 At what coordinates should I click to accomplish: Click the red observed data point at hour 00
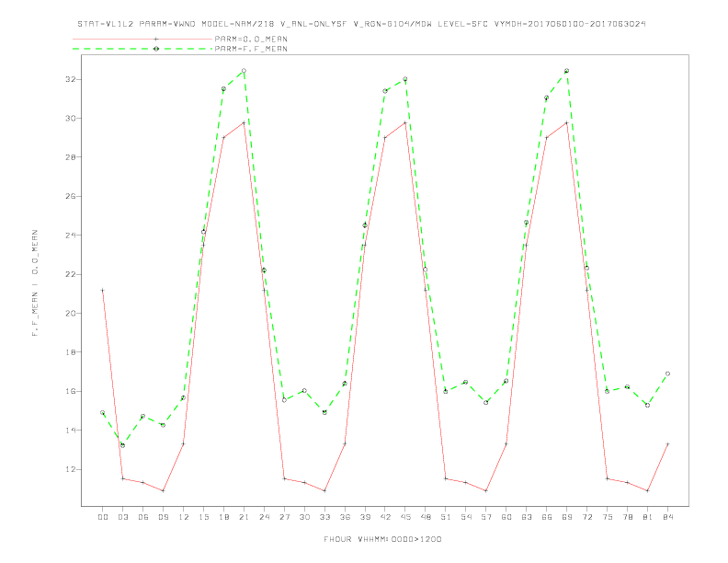[103, 291]
